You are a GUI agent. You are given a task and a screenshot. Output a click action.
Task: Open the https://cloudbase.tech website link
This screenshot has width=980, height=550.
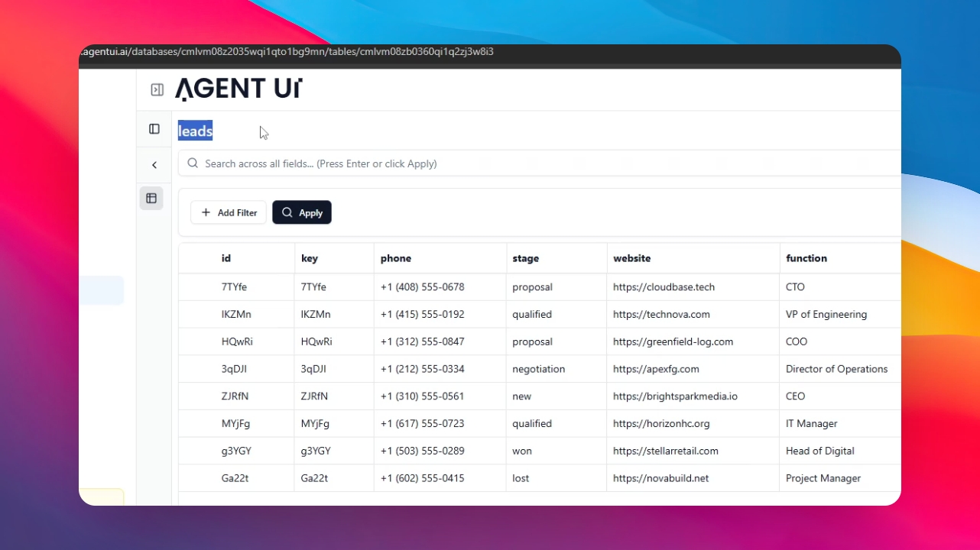point(664,287)
